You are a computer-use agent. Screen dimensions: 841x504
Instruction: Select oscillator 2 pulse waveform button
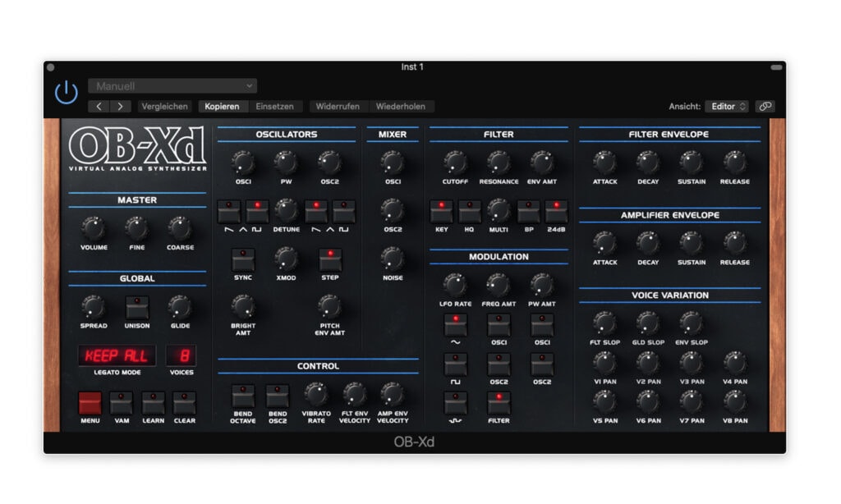pos(344,212)
